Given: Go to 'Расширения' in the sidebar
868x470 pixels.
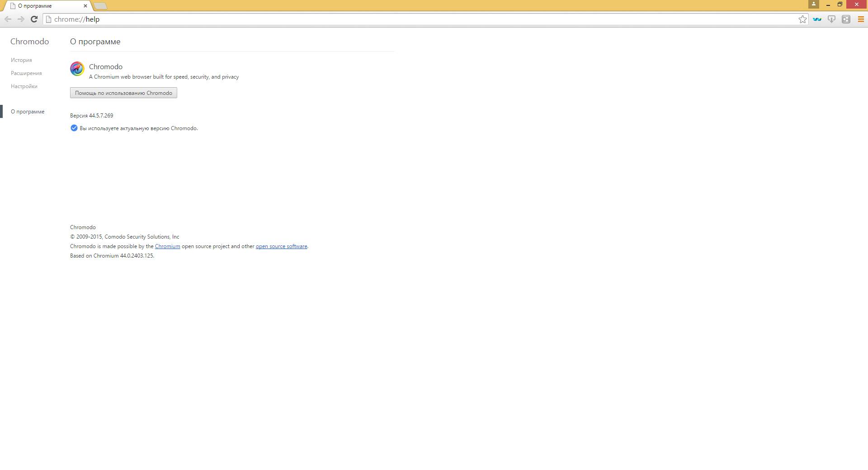Looking at the screenshot, I should point(26,73).
